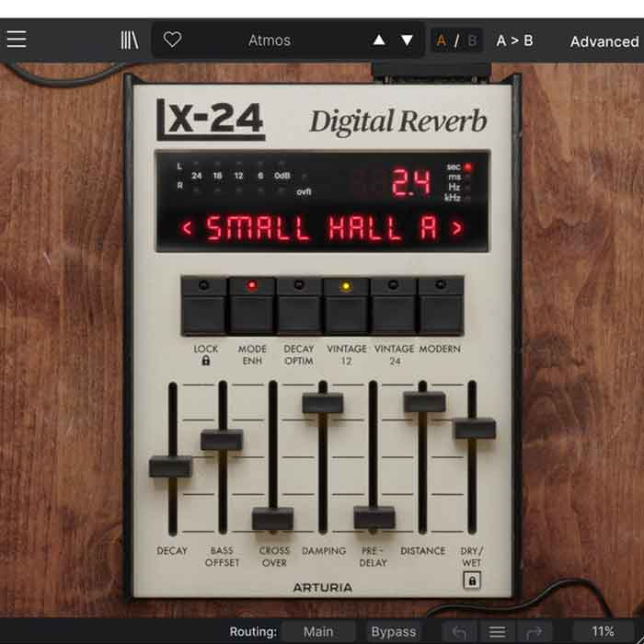Screen dimensions: 644x644
Task: Toggle the Dry/Wet lock icon
Action: (x=472, y=581)
